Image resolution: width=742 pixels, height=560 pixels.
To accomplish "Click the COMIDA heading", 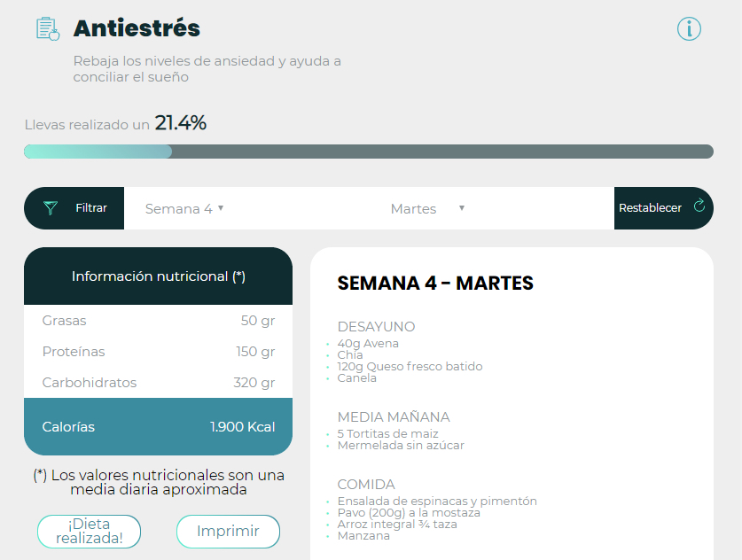I will (366, 485).
